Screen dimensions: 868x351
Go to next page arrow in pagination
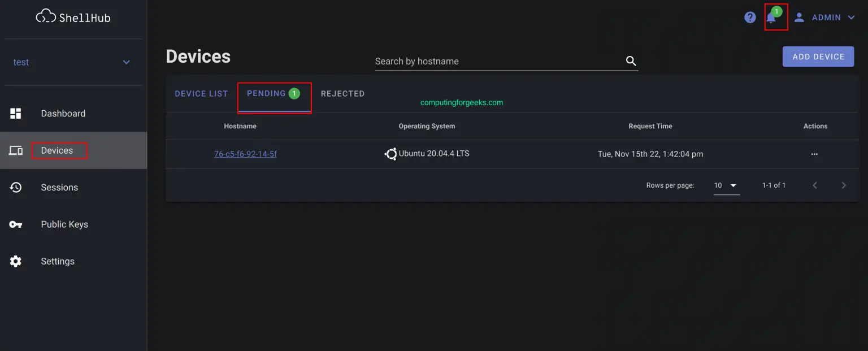tap(844, 185)
